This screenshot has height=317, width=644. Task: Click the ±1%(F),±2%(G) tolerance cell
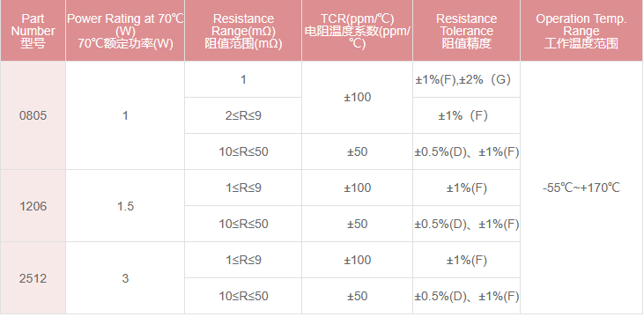click(x=467, y=79)
